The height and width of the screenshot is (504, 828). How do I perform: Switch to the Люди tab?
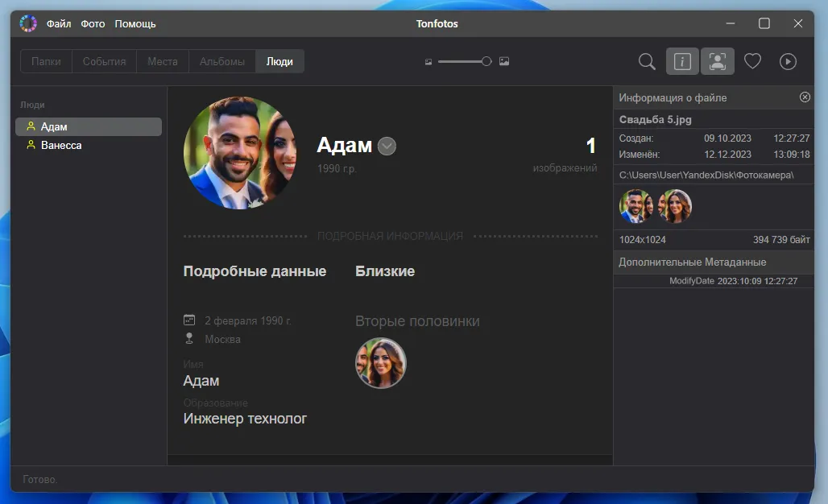279,60
